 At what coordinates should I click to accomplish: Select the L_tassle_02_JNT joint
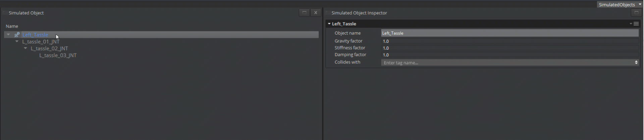click(x=49, y=49)
